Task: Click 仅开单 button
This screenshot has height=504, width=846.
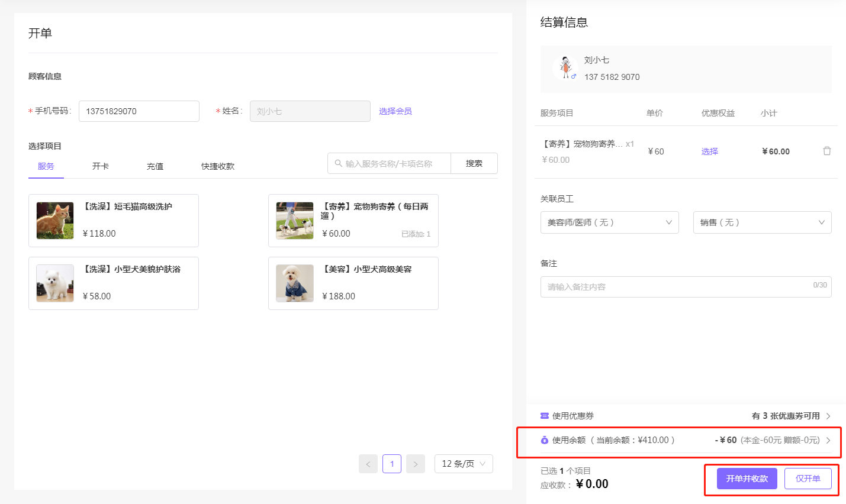Action: pos(808,479)
